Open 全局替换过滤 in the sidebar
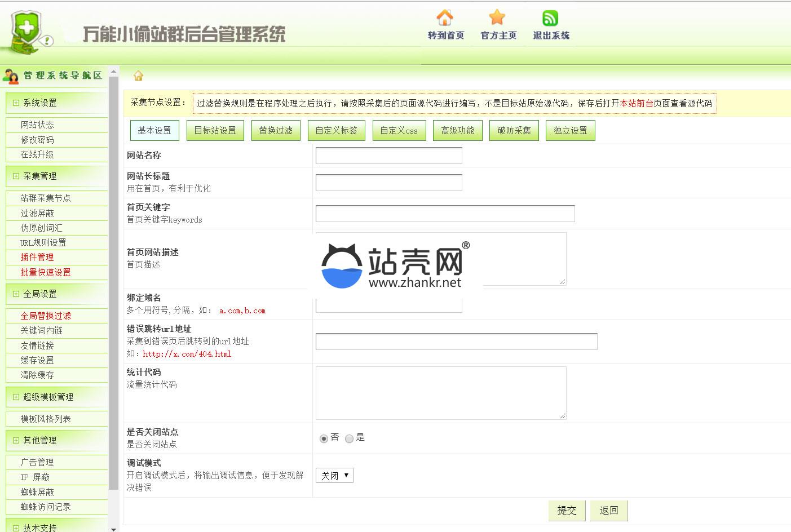791x532 pixels. coord(46,316)
